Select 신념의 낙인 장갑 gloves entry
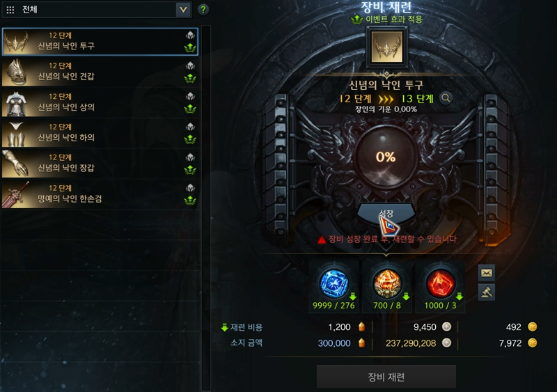The height and width of the screenshot is (392, 557). coord(100,164)
